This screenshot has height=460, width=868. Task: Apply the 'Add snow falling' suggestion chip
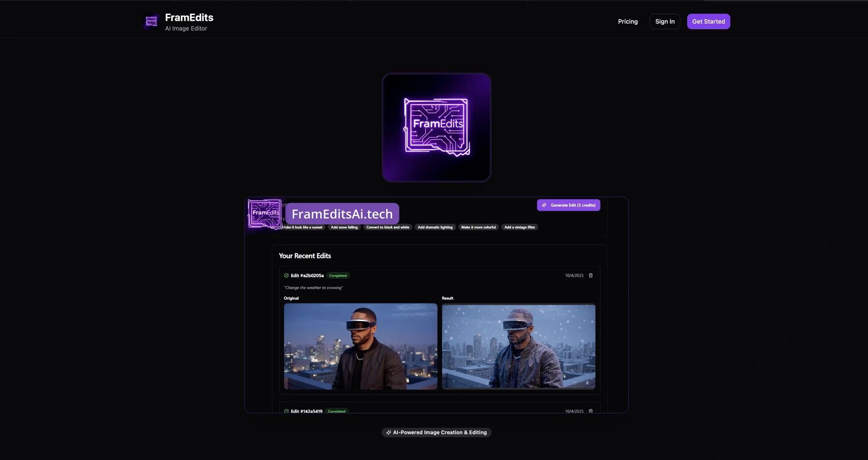[x=344, y=227]
